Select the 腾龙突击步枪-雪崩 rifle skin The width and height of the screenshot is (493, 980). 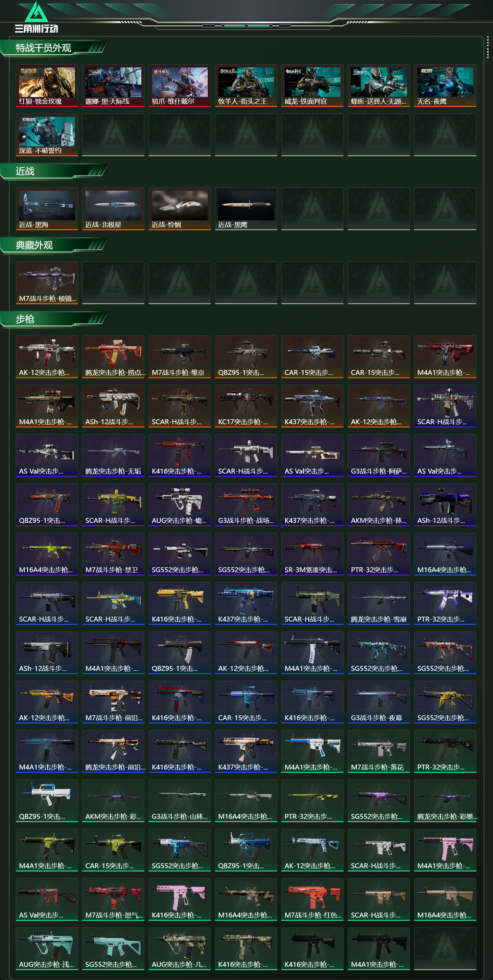tap(379, 603)
